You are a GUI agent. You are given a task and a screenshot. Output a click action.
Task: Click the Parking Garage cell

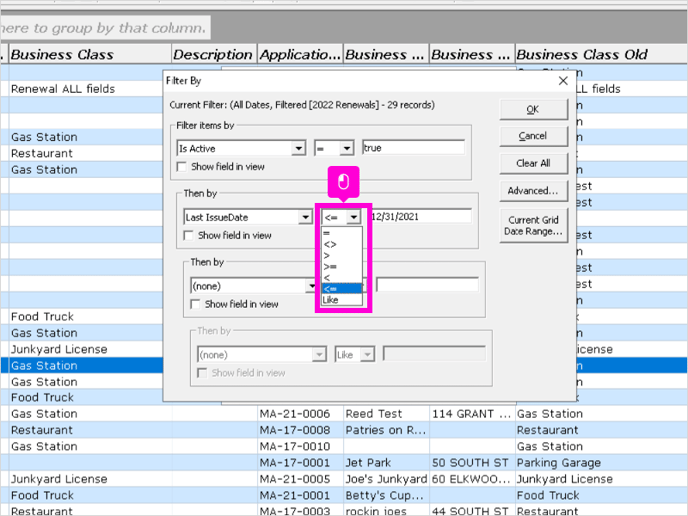601,462
